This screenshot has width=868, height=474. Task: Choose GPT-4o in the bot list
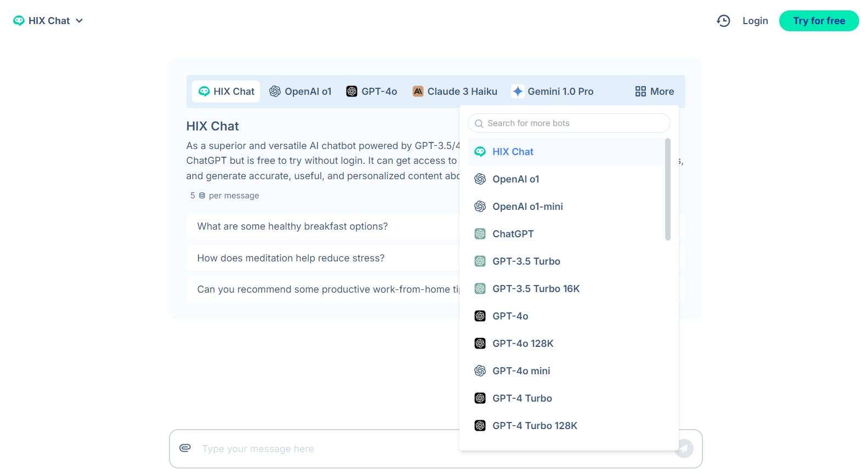[566, 316]
